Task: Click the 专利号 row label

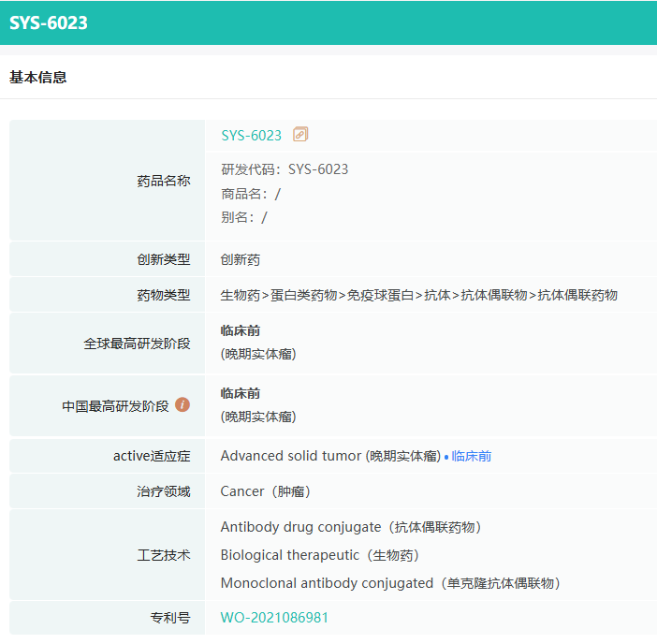Action: point(170,617)
